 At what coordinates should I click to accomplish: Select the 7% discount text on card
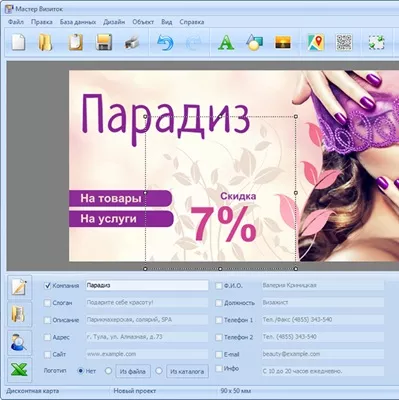[x=223, y=223]
